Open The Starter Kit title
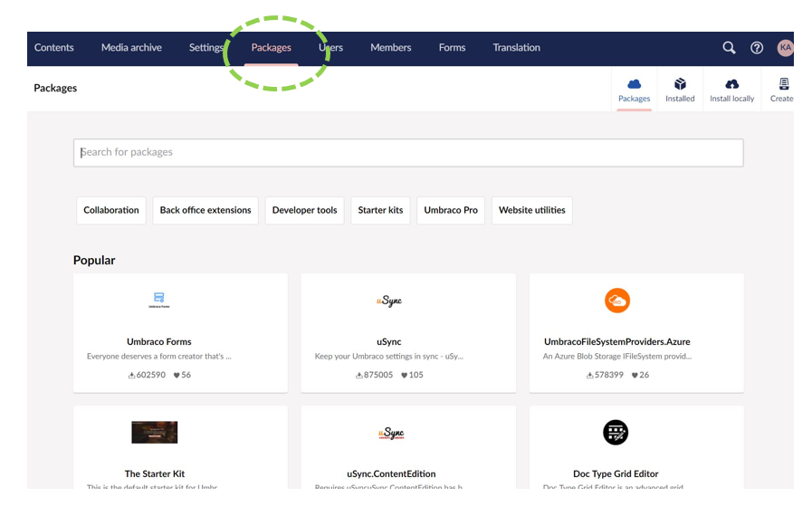This screenshot has width=812, height=516. [x=154, y=474]
